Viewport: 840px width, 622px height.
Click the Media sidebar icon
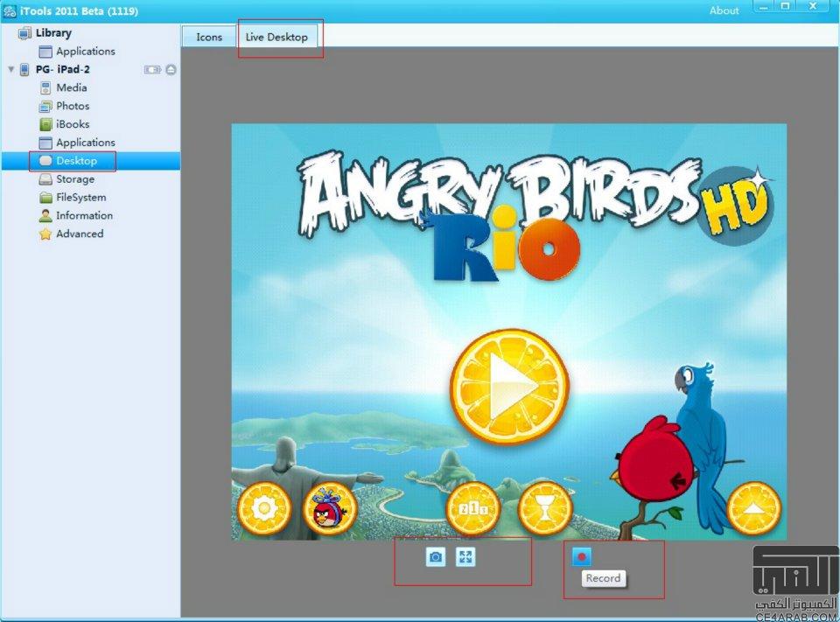45,87
